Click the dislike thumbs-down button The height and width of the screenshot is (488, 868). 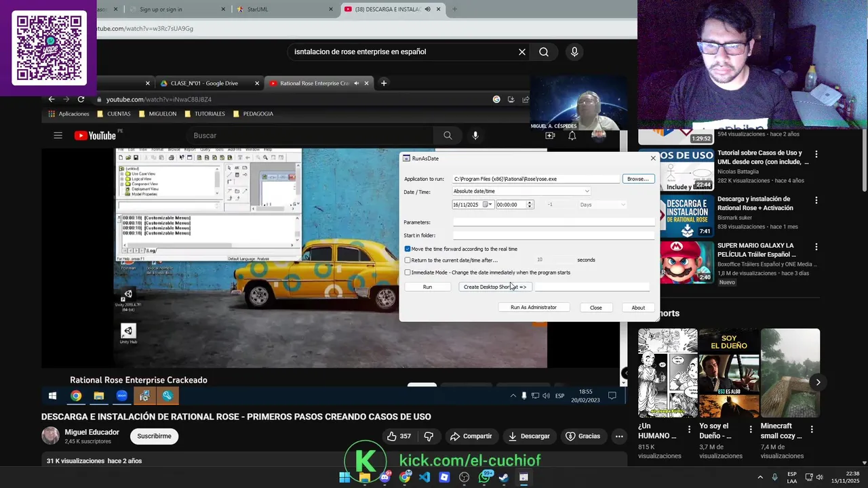coord(429,436)
